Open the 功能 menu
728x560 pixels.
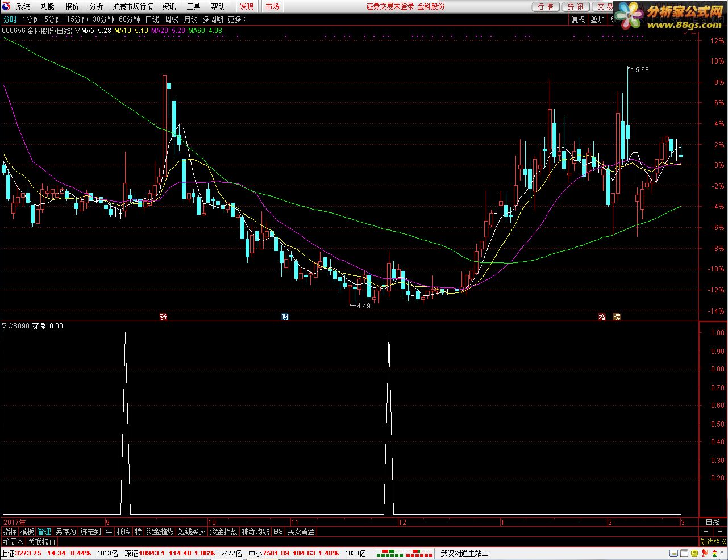[x=48, y=6]
